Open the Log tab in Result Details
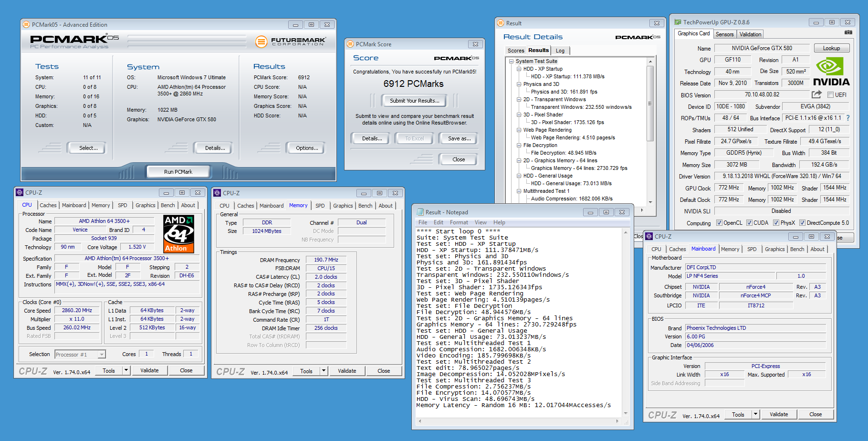 coord(560,51)
